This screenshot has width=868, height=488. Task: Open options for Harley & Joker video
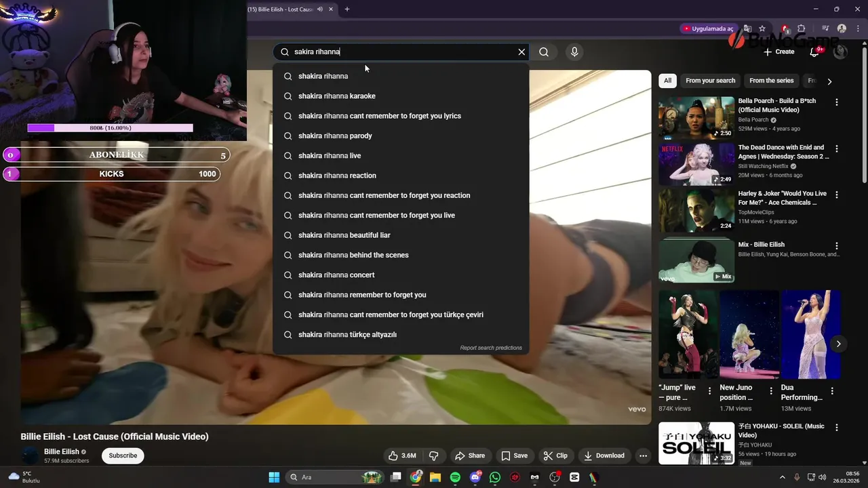click(837, 195)
